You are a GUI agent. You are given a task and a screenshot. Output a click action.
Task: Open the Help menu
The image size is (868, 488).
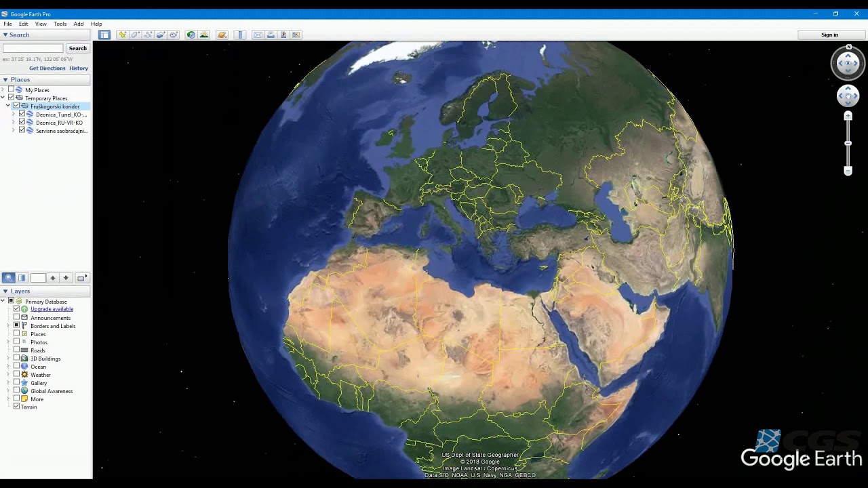(96, 24)
